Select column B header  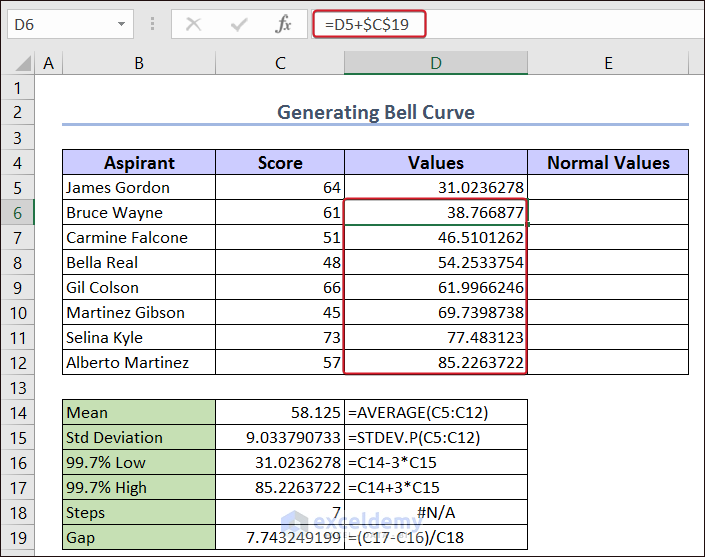coord(138,63)
